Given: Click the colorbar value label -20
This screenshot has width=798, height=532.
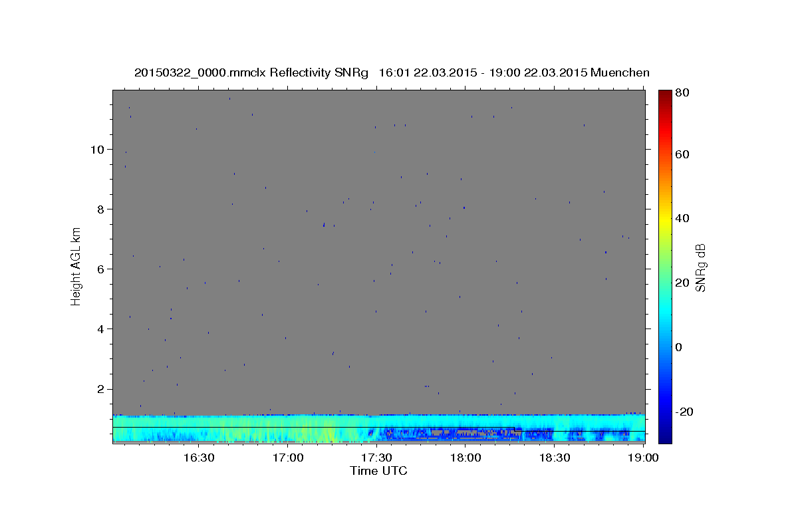Looking at the screenshot, I should point(685,412).
